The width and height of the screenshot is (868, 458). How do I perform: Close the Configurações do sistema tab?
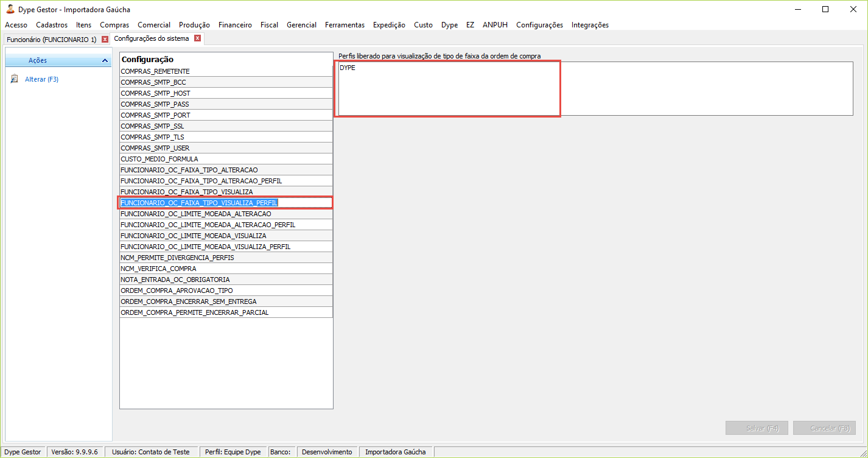[x=197, y=38]
